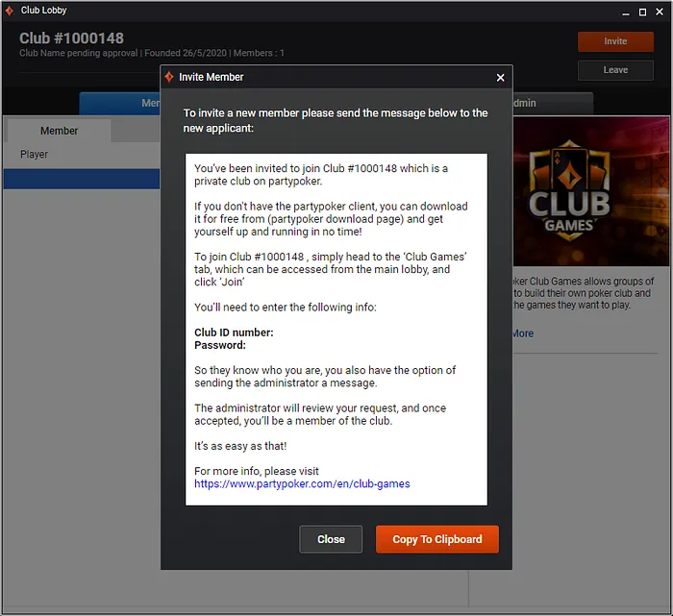
Task: Maximize the Club Lobby window
Action: tap(642, 12)
